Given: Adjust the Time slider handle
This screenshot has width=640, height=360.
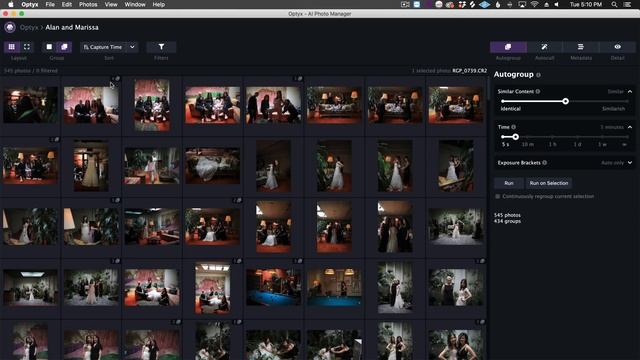Looking at the screenshot, I should [516, 137].
